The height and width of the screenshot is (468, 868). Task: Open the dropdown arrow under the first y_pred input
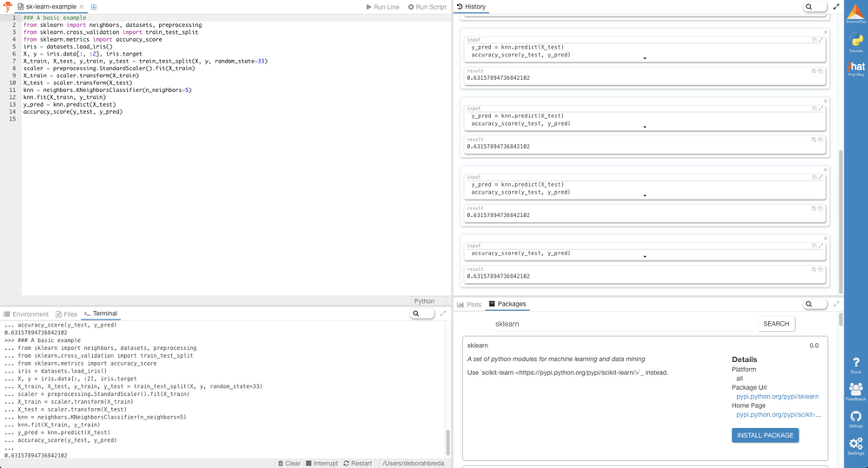645,59
